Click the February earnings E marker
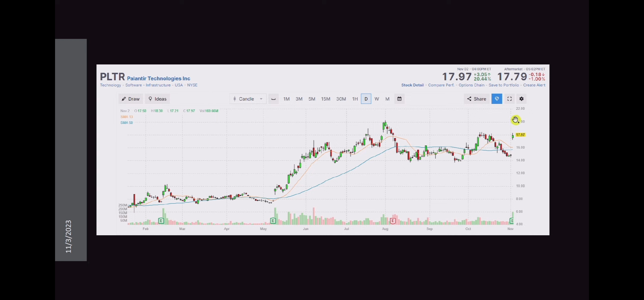Image resolution: width=644 pixels, height=300 pixels. point(161,221)
